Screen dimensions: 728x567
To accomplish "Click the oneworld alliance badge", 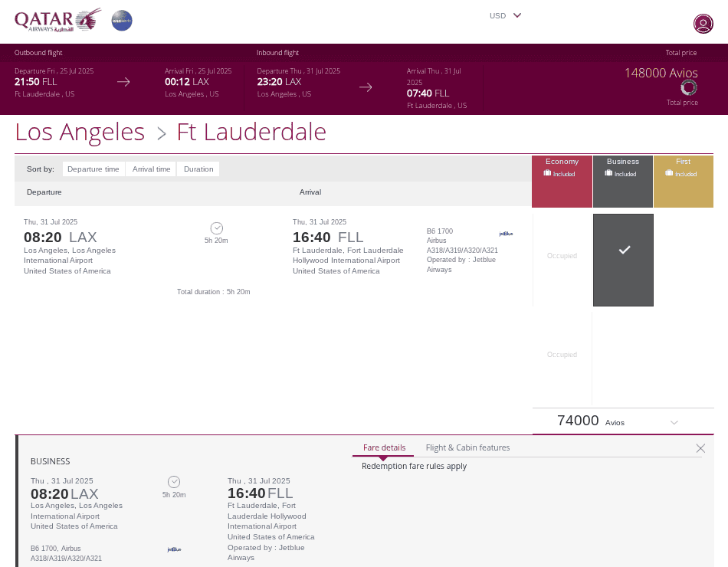I will pyautogui.click(x=122, y=21).
